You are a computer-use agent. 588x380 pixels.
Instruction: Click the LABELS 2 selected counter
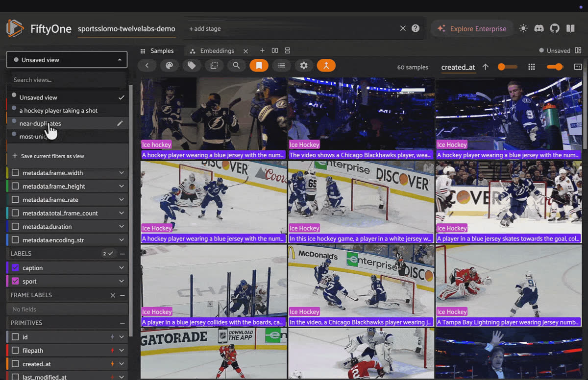(x=108, y=254)
